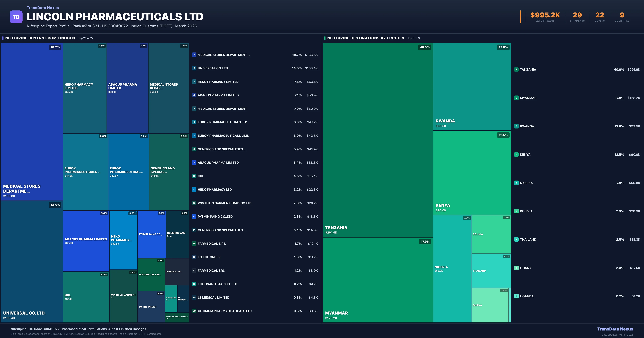The height and width of the screenshot is (338, 644).
Task: Click the Nifedipine Destinations By Lincoln heading
Action: pyautogui.click(x=365, y=38)
